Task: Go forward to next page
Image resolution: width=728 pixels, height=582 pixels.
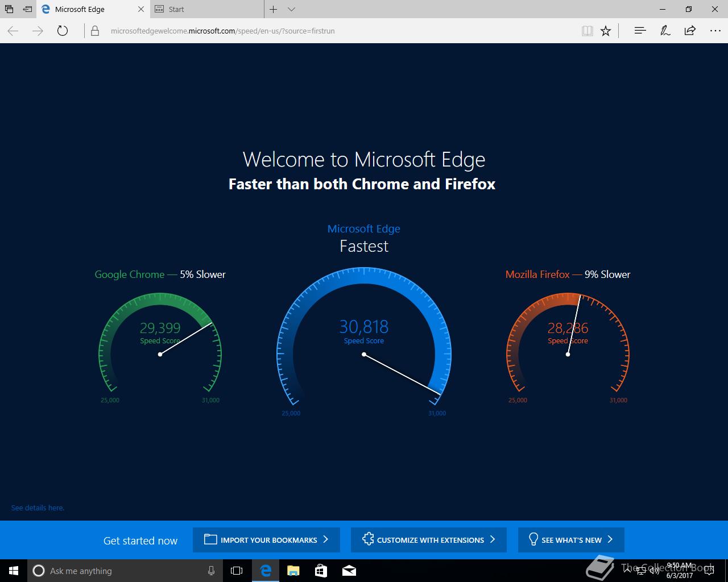Action: (38, 31)
